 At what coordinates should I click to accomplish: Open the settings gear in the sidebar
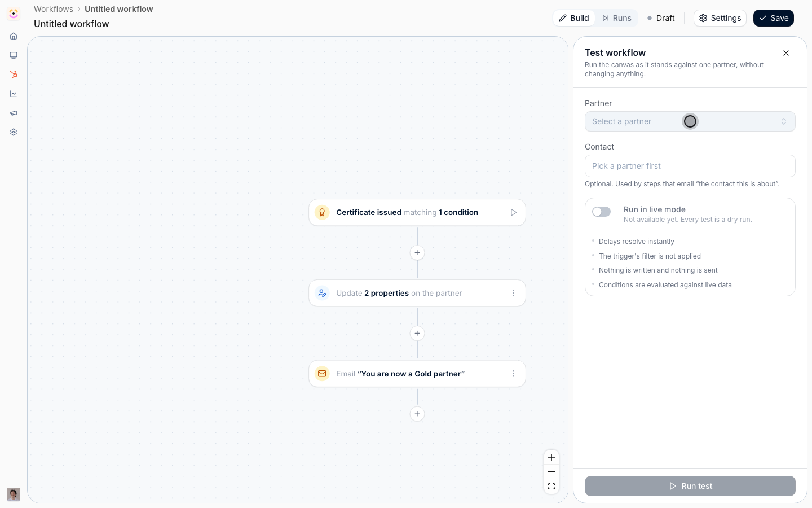point(14,132)
